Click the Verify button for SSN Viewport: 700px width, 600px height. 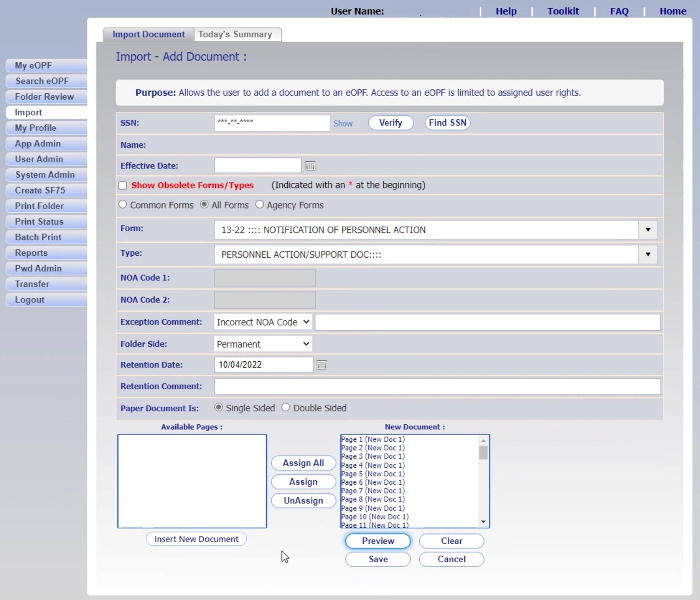point(391,123)
